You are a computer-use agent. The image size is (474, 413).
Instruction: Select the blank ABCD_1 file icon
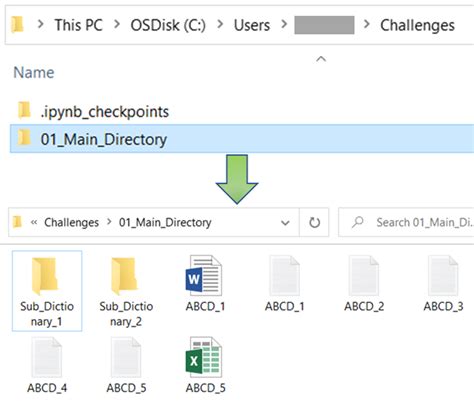(284, 275)
